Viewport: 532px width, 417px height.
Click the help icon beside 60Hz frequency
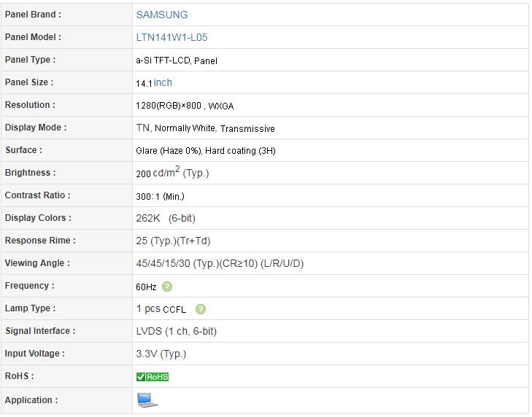click(167, 287)
